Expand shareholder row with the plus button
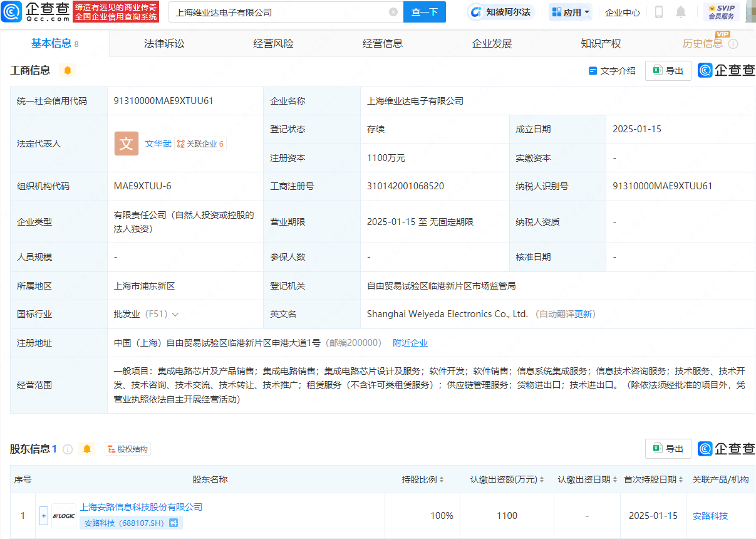The image size is (756, 539). click(43, 516)
